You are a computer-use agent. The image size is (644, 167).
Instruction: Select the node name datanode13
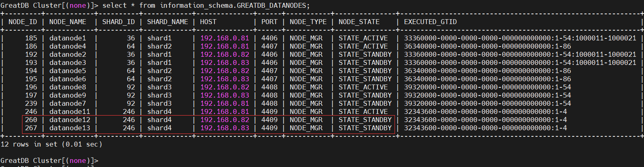[x=70, y=128]
